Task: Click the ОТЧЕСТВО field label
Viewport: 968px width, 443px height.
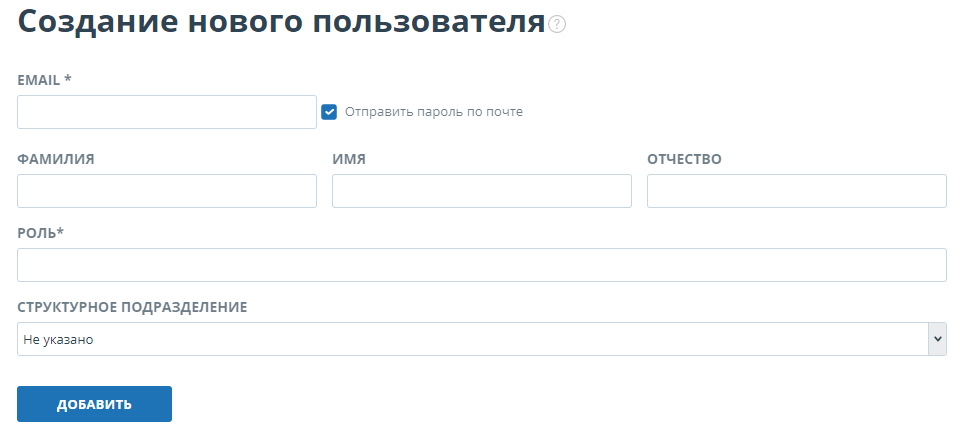Action: 684,158
